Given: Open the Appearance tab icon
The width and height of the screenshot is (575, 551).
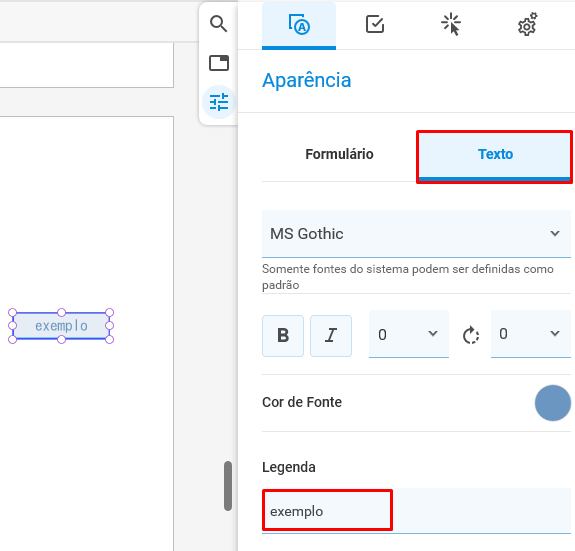Looking at the screenshot, I should (x=299, y=25).
